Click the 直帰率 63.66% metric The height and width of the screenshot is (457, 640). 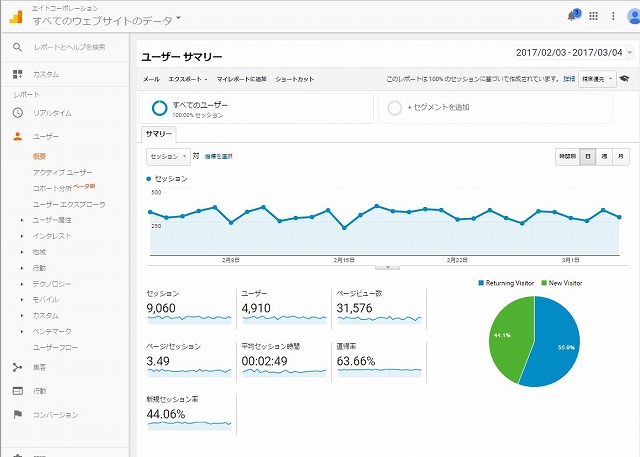click(x=379, y=360)
